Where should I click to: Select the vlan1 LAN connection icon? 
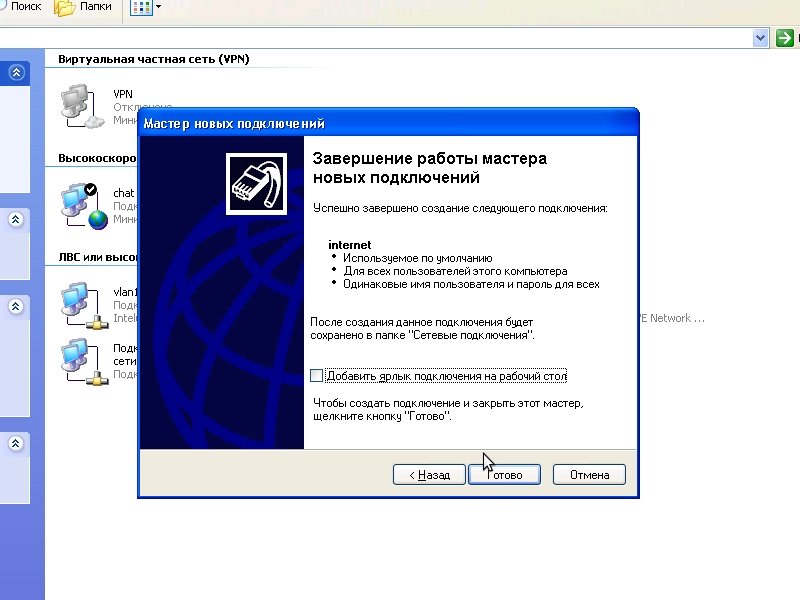pyautogui.click(x=84, y=305)
